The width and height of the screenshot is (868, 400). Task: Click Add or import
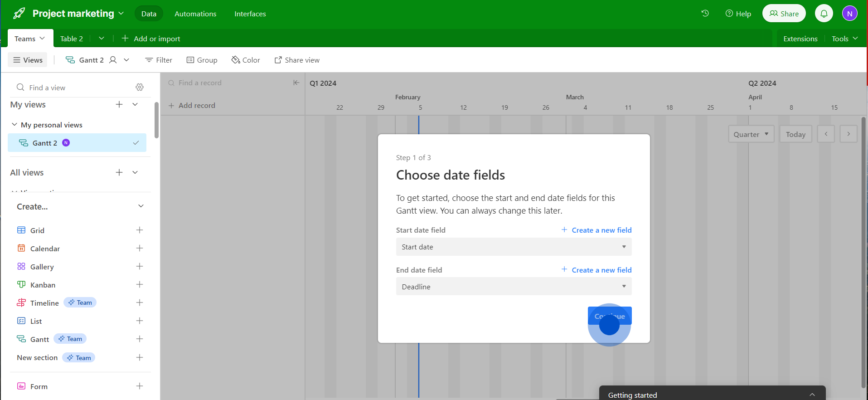pyautogui.click(x=151, y=39)
